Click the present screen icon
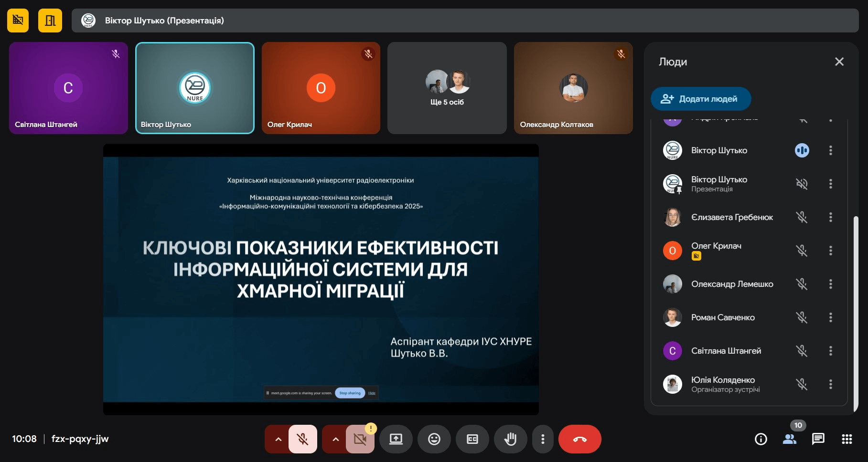This screenshot has height=462, width=868. coord(396,439)
